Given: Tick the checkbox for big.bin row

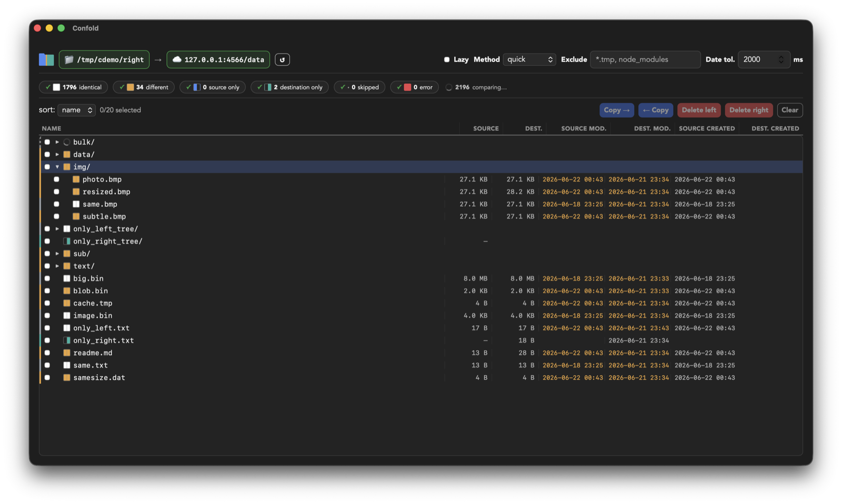Looking at the screenshot, I should point(47,278).
